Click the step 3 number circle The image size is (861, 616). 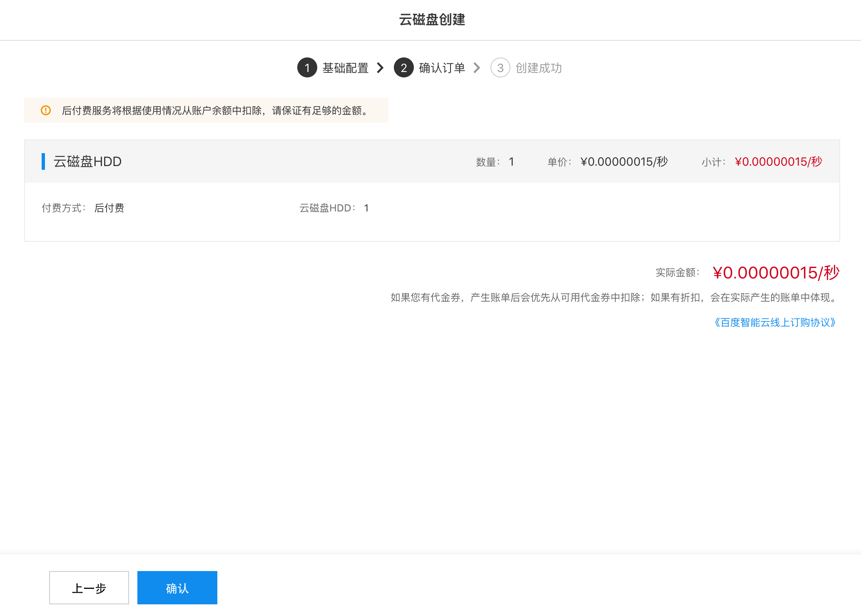tap(500, 67)
